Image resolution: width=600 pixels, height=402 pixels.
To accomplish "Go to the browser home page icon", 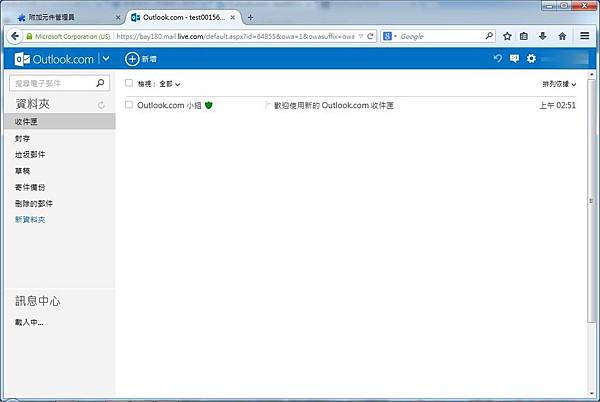I will [562, 36].
